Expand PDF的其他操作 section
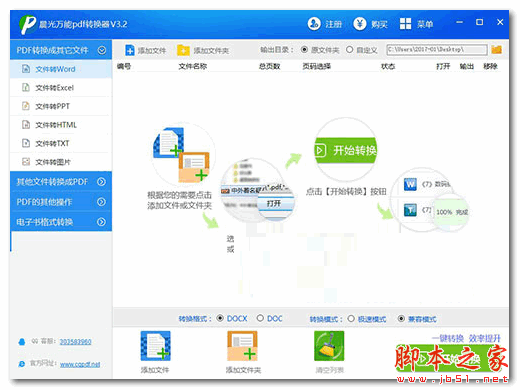The image size is (520, 390). coord(101,202)
